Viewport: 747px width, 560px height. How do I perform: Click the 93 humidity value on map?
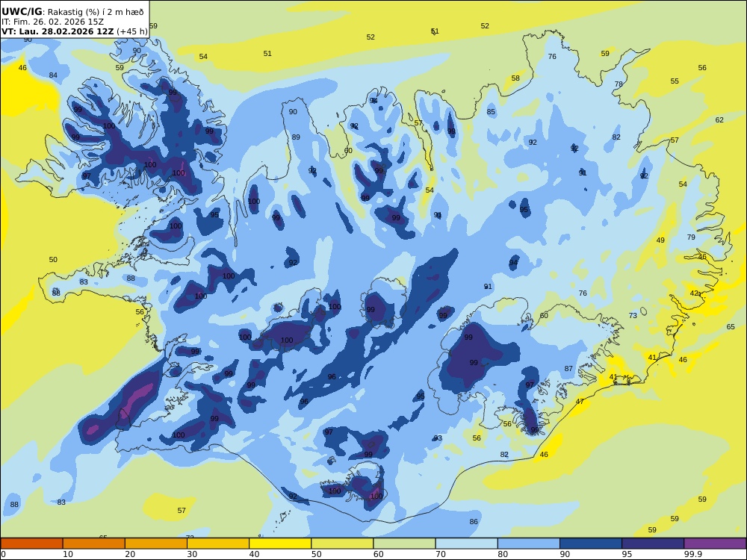tap(438, 438)
